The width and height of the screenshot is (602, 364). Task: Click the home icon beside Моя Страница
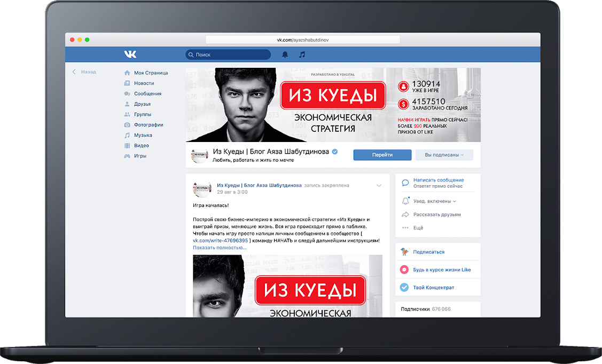[x=127, y=73]
